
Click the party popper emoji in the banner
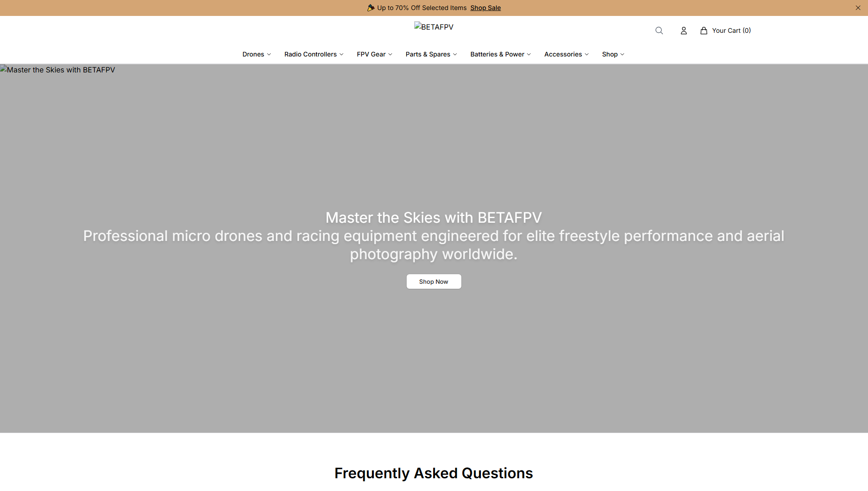pos(371,8)
